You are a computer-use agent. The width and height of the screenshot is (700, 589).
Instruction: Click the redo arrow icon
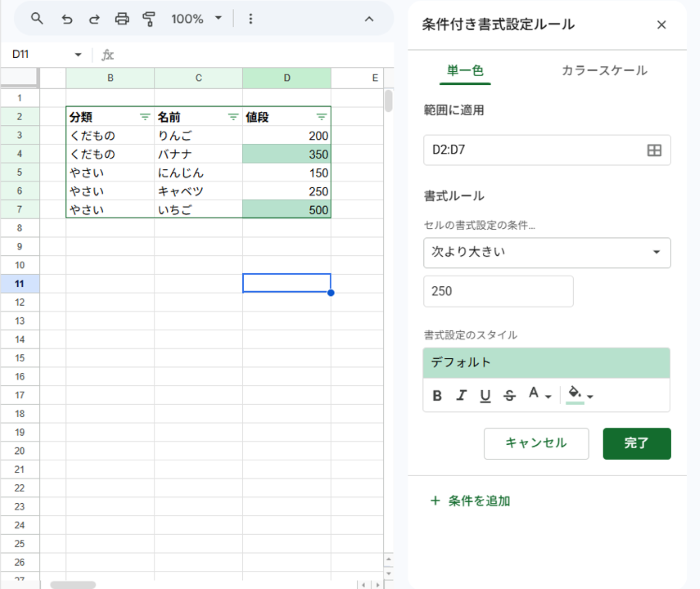(x=94, y=19)
